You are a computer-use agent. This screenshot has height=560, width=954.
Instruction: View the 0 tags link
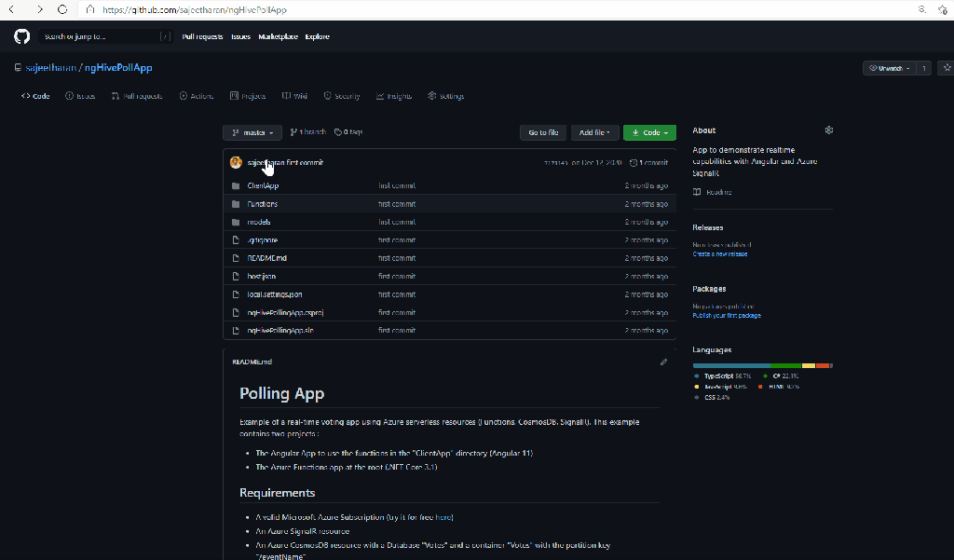click(x=348, y=132)
